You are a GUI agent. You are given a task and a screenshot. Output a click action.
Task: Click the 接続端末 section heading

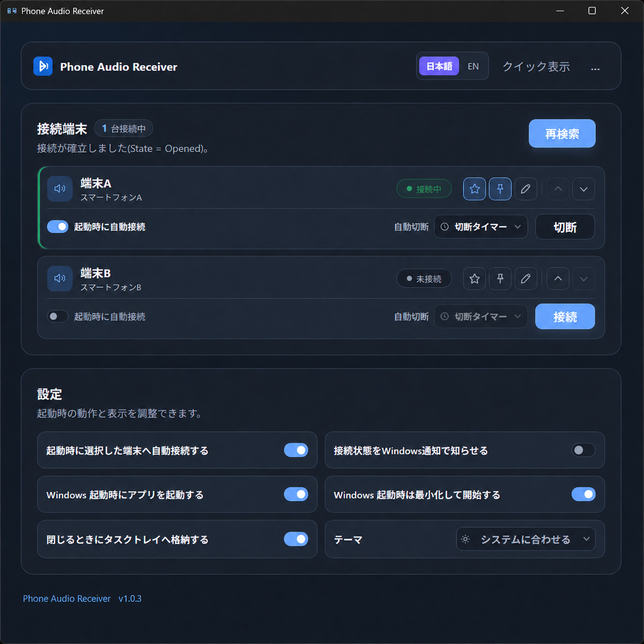click(x=62, y=129)
